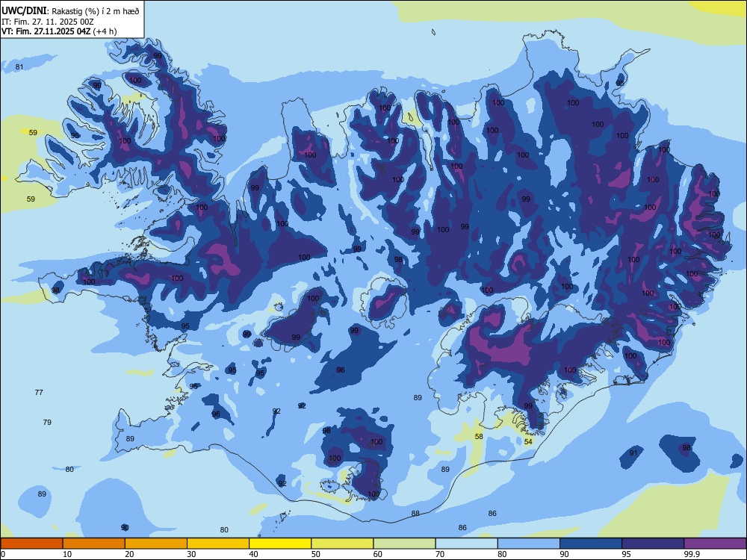Select the pale yellow 50–60 legend swatch
This screenshot has width=747, height=560.
(x=342, y=544)
